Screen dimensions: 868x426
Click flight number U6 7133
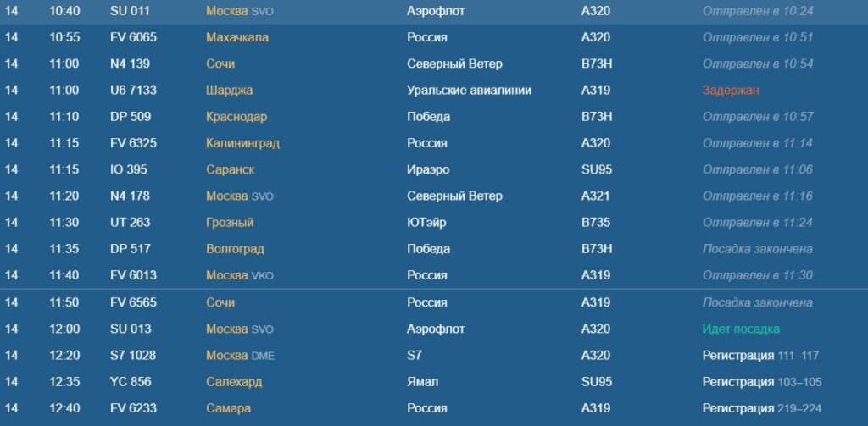[x=133, y=91]
